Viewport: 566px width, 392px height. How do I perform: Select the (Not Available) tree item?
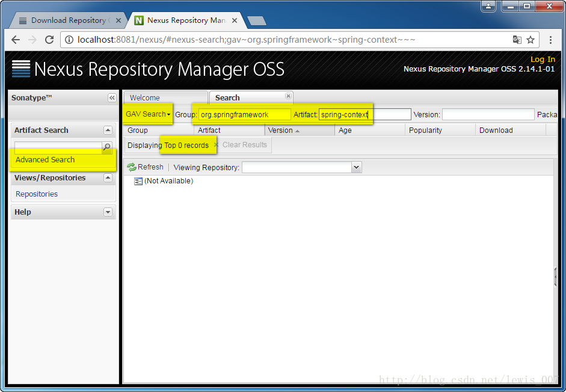pyautogui.click(x=164, y=181)
